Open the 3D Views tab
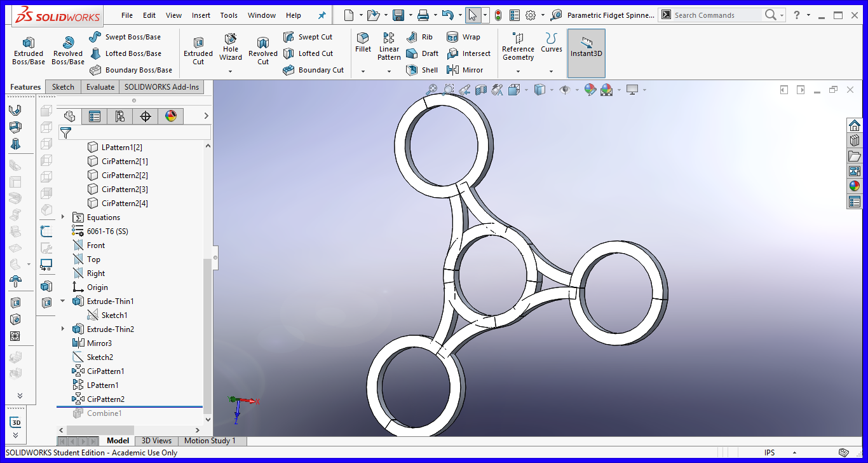Screen dimensions: 868x463 tap(156, 441)
